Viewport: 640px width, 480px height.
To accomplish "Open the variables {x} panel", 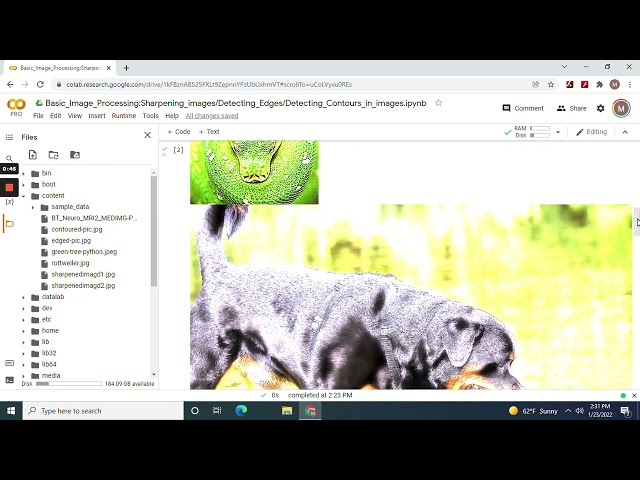I will (x=9, y=202).
